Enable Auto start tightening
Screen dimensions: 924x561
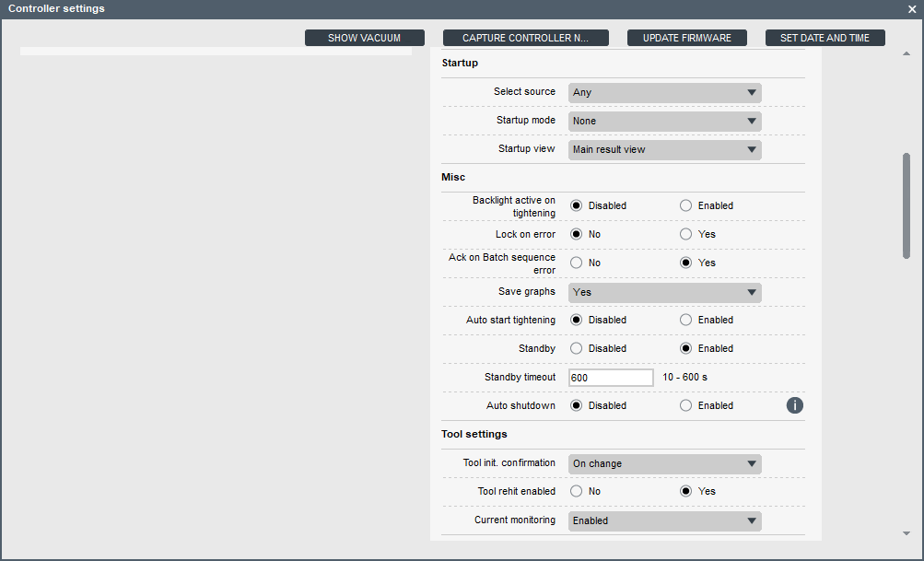tap(685, 320)
